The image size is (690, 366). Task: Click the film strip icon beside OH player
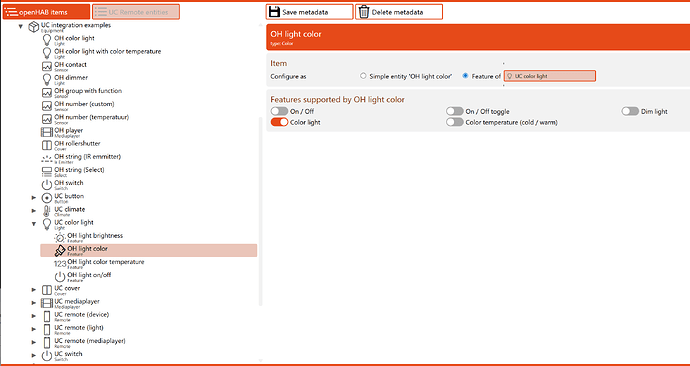pyautogui.click(x=47, y=132)
